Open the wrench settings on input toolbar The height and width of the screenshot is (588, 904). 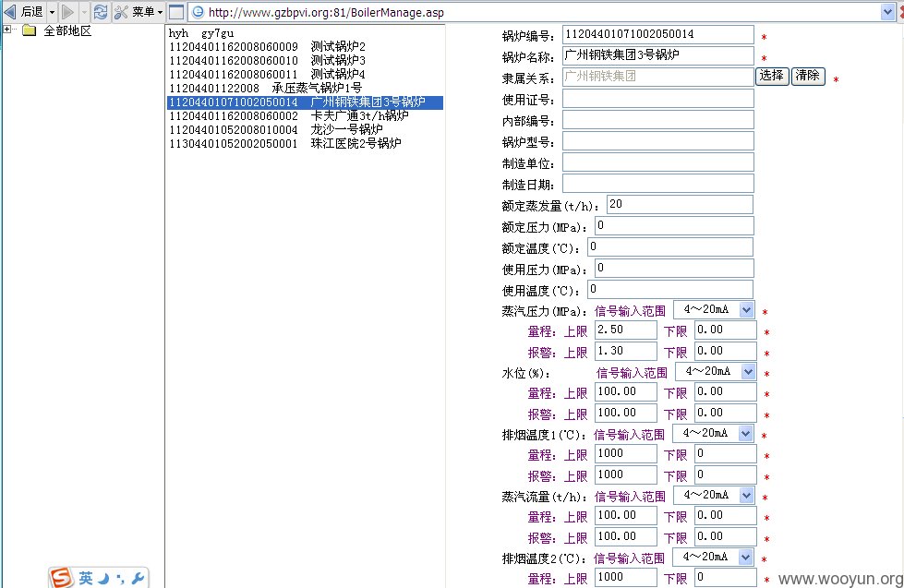[138, 578]
